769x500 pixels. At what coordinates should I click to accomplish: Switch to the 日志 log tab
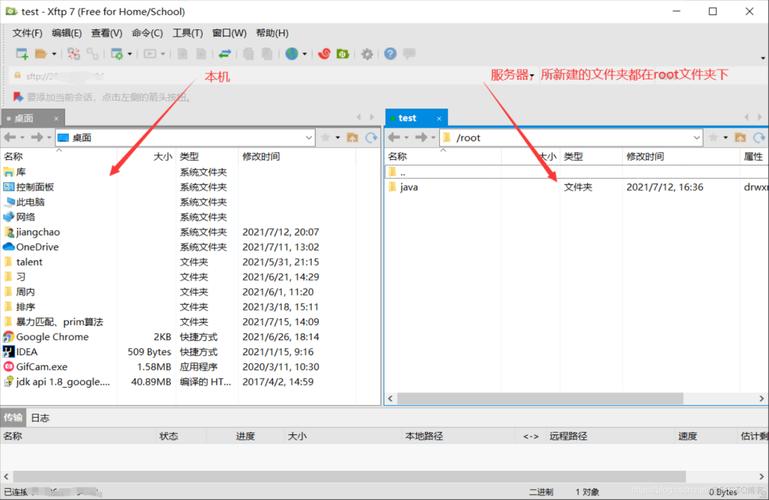click(x=40, y=418)
